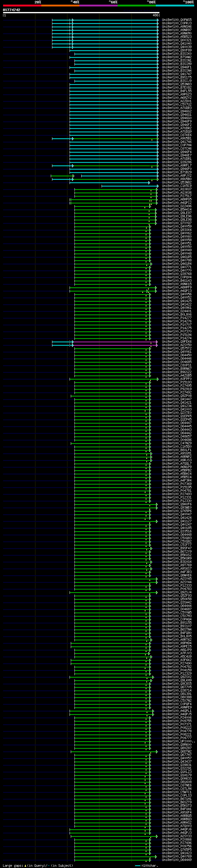Select UniRef100_P27517 label
The image size is (197, 868).
(x=177, y=196)
